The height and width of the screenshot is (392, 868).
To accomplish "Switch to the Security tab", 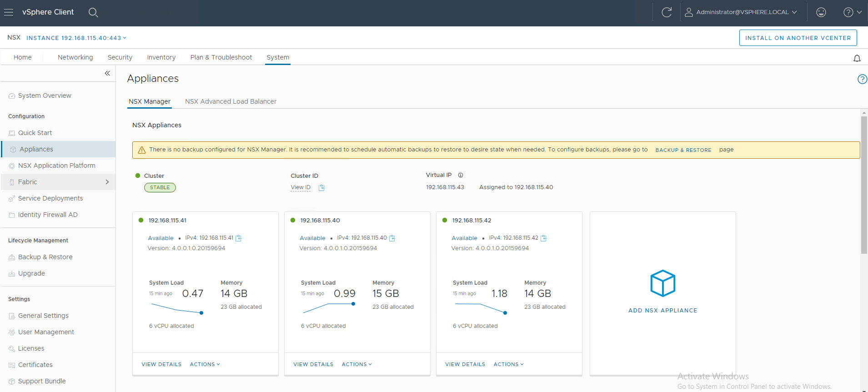I will point(120,57).
